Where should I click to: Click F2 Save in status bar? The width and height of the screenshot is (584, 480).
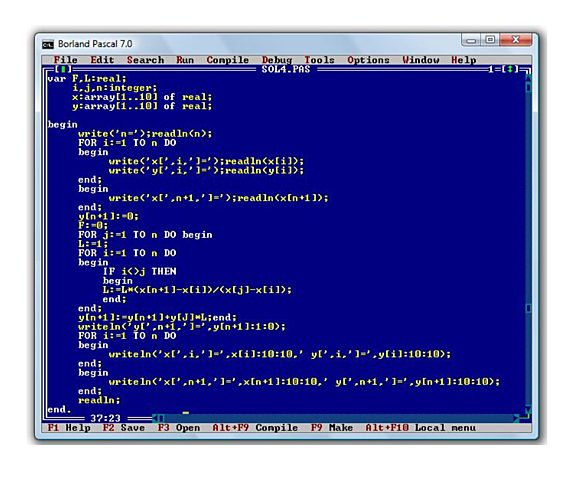pyautogui.click(x=124, y=427)
